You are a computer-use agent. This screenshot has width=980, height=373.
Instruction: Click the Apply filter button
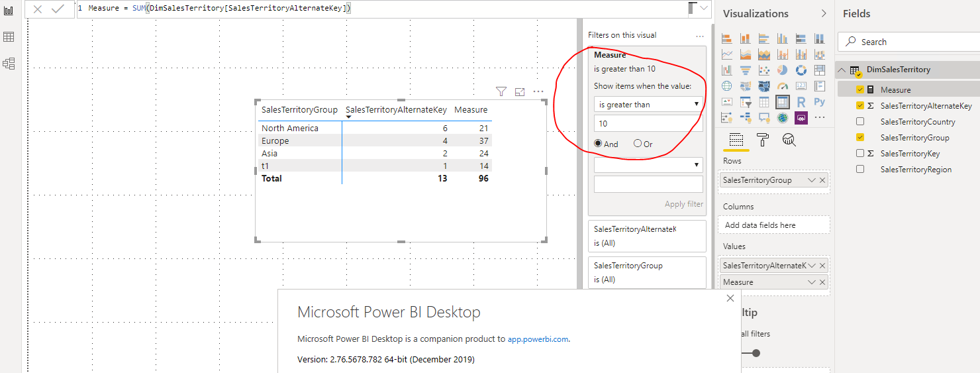[x=684, y=204]
